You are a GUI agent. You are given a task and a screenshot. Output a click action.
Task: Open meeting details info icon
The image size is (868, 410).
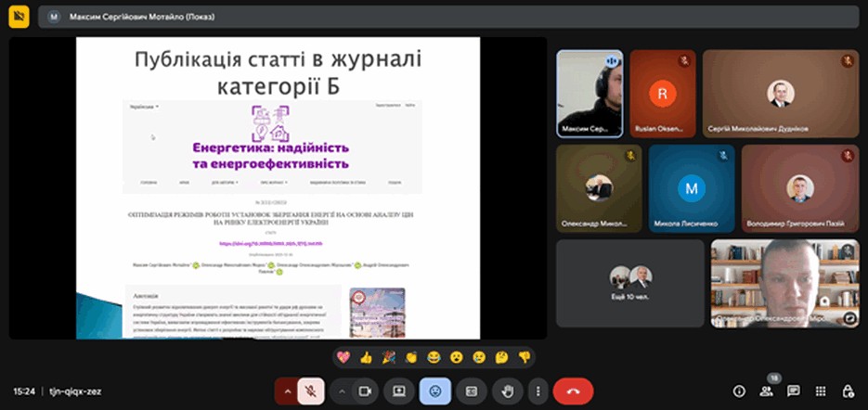(x=740, y=391)
